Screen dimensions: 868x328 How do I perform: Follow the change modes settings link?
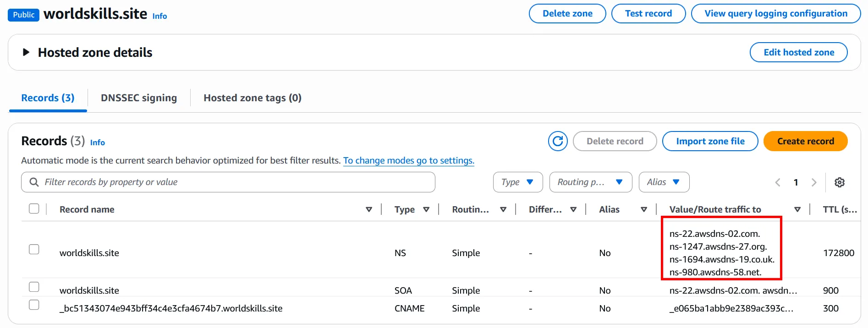pyautogui.click(x=408, y=161)
